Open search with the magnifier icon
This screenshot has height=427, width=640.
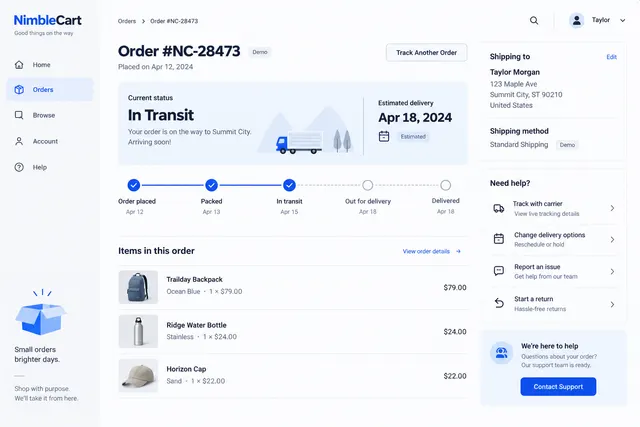pyautogui.click(x=534, y=20)
